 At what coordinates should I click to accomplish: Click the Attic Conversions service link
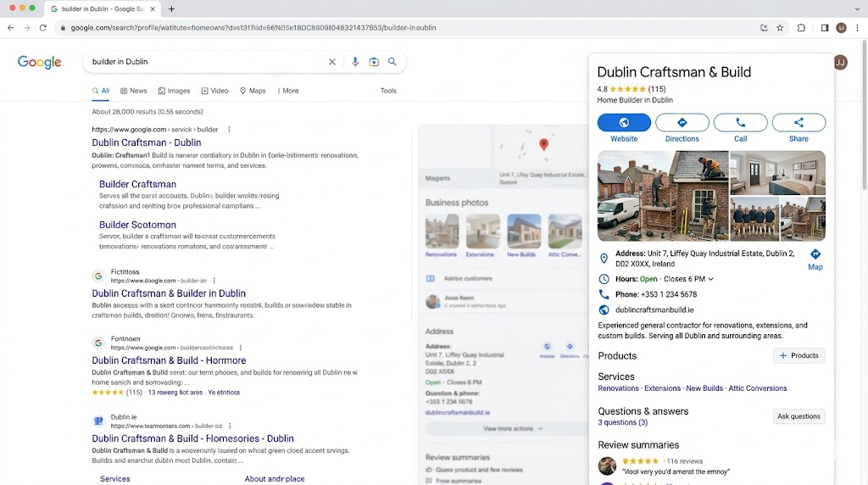pos(757,388)
